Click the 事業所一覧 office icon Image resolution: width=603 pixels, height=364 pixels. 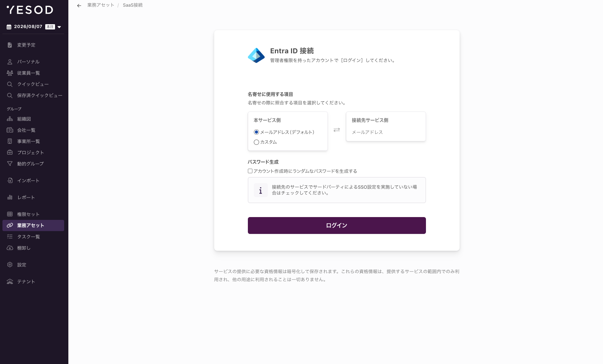pos(10,141)
